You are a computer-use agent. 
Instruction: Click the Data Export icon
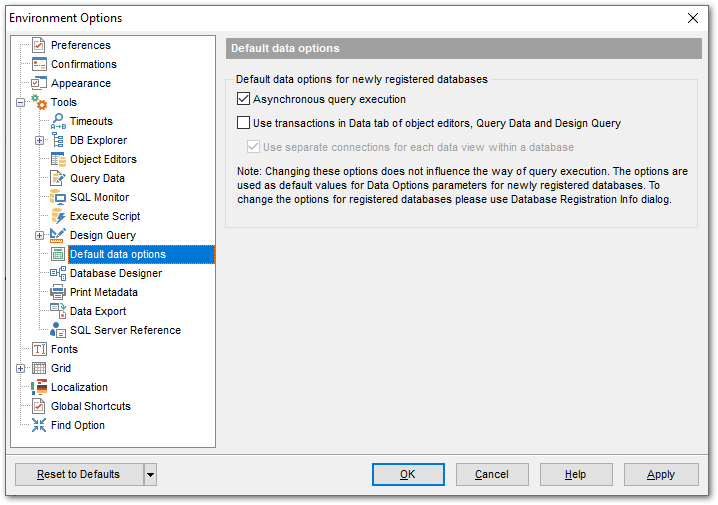(x=58, y=312)
